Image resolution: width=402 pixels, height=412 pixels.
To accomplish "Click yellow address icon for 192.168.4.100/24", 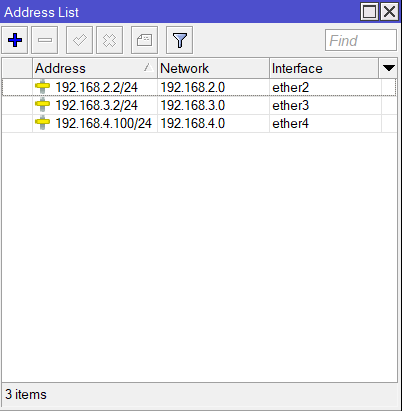I will (x=42, y=123).
